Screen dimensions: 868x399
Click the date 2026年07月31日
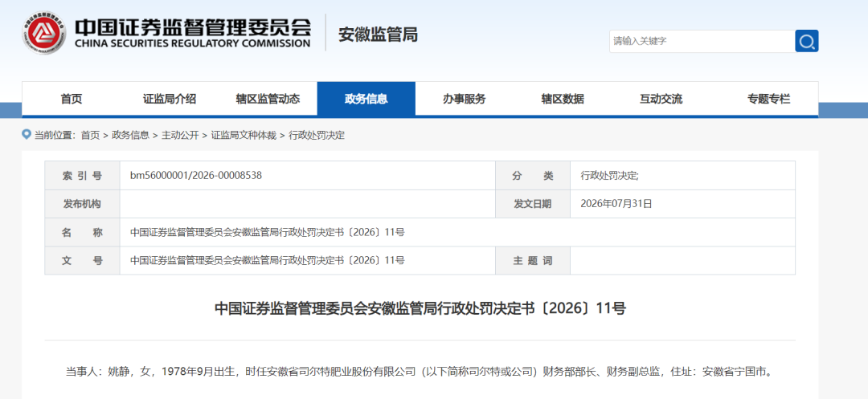pyautogui.click(x=616, y=204)
